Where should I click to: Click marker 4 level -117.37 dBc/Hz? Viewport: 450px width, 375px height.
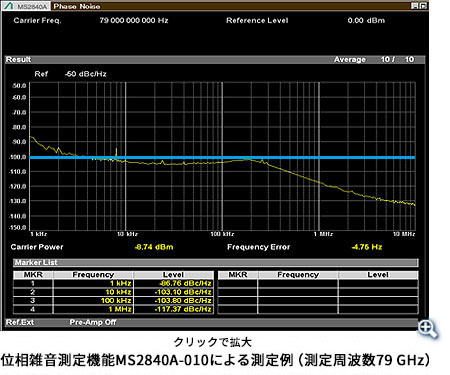pyautogui.click(x=173, y=309)
